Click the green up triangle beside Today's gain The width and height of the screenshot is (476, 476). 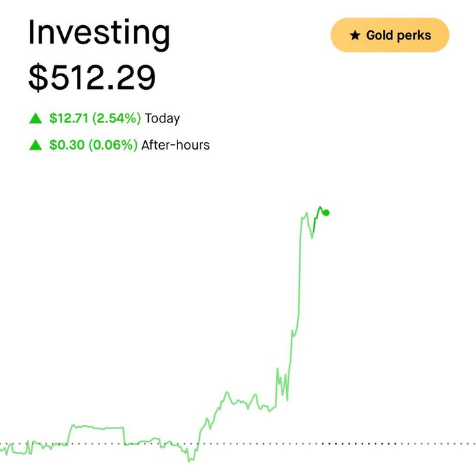35,118
